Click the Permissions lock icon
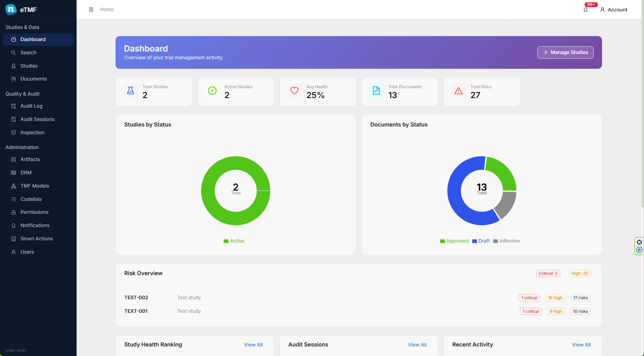644x356 pixels. coord(14,212)
